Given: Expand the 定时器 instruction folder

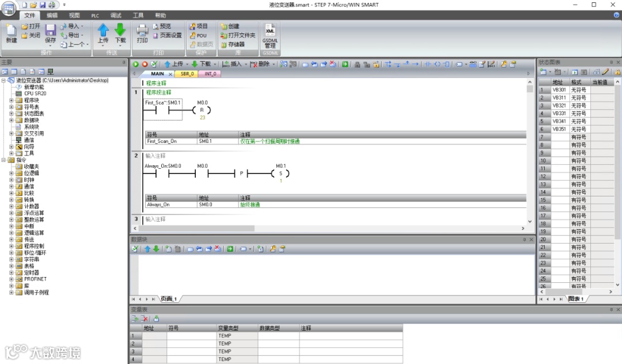Looking at the screenshot, I should click(12, 272).
